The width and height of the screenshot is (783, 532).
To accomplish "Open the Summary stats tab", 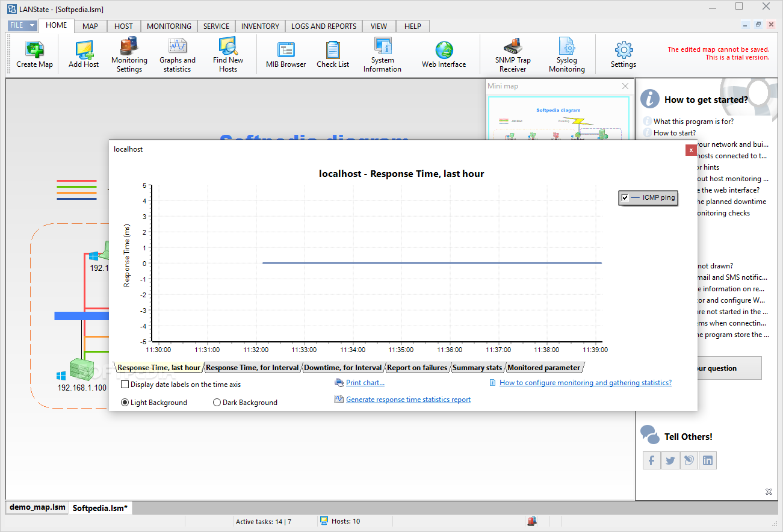I will point(477,367).
